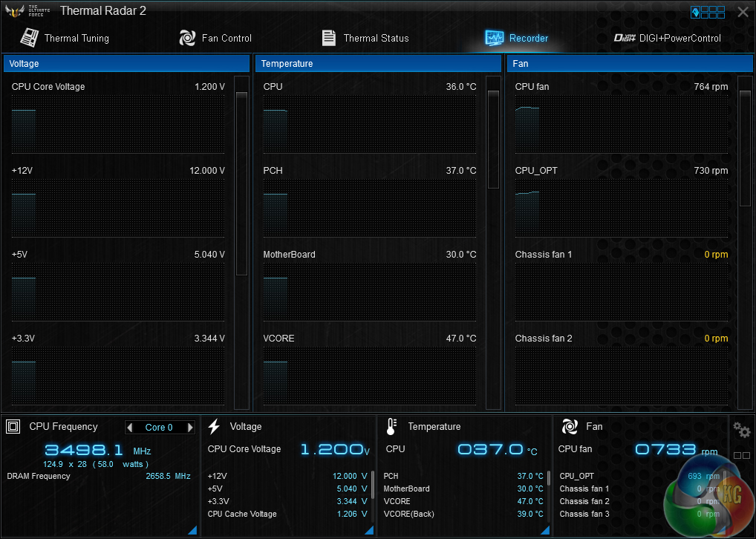Click the thermometer Temperature icon
Image resolution: width=756 pixels, height=539 pixels.
click(392, 426)
